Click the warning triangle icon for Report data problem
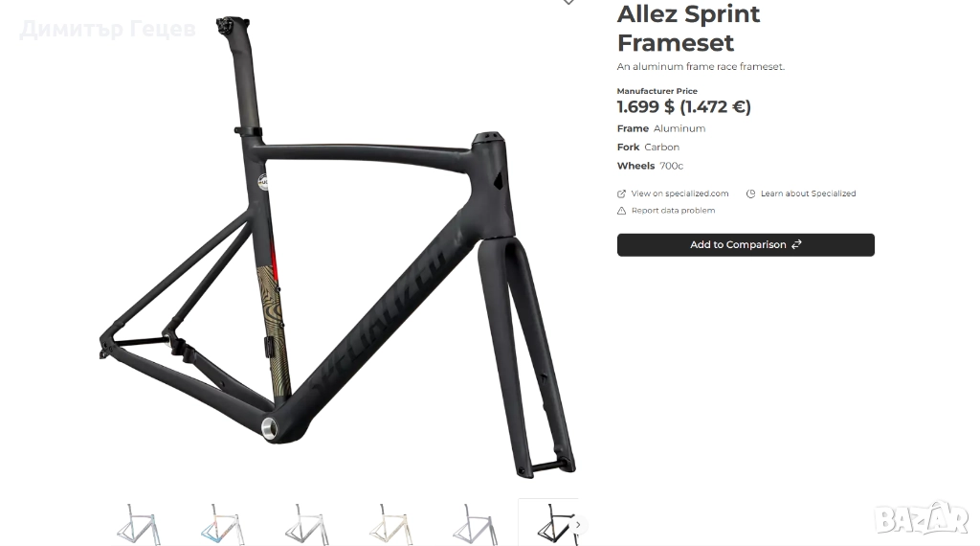This screenshot has height=546, width=980. pyautogui.click(x=621, y=211)
